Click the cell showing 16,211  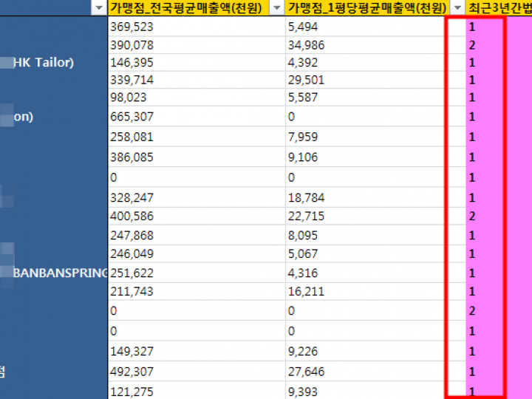pyautogui.click(x=366, y=292)
